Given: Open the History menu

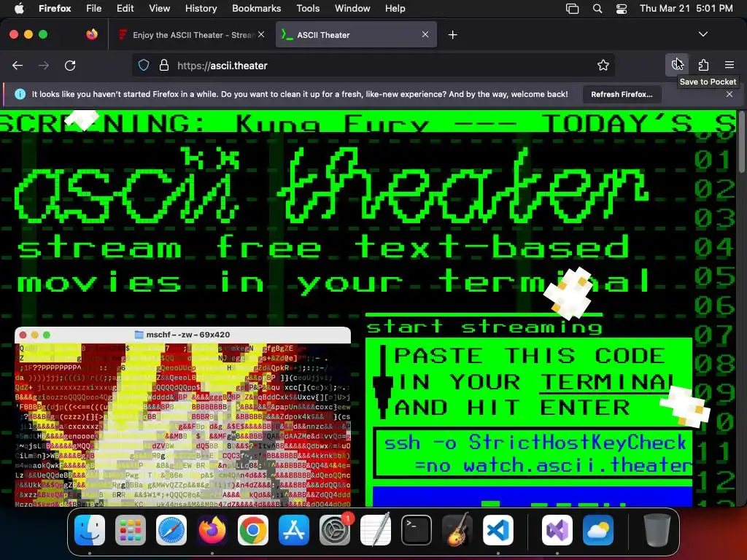Looking at the screenshot, I should tap(201, 8).
